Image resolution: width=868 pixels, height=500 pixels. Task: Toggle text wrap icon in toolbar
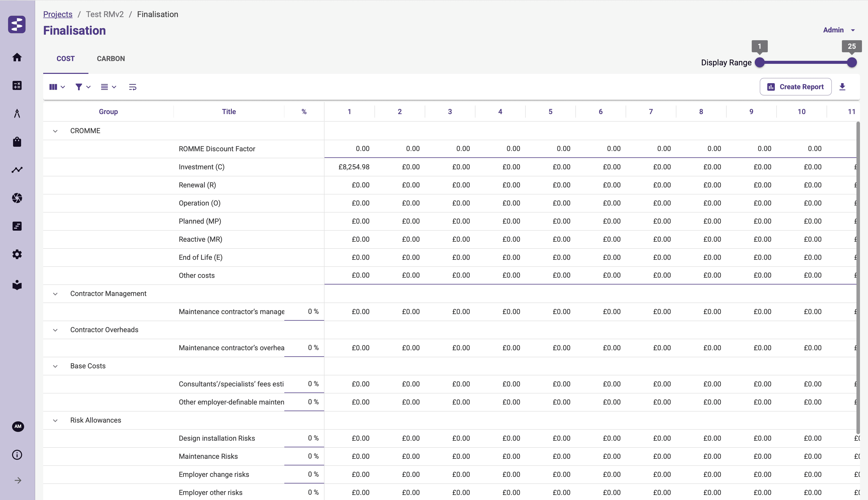coord(132,87)
